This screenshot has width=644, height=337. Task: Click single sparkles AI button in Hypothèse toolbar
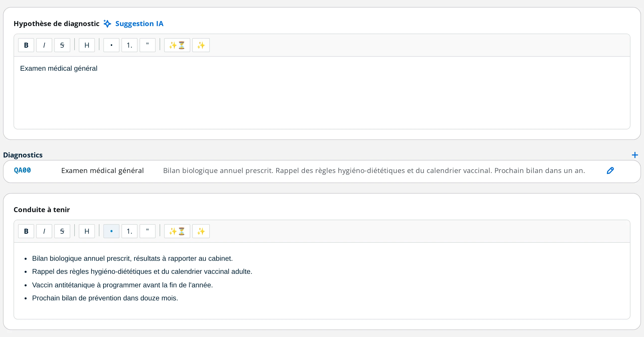(x=201, y=45)
